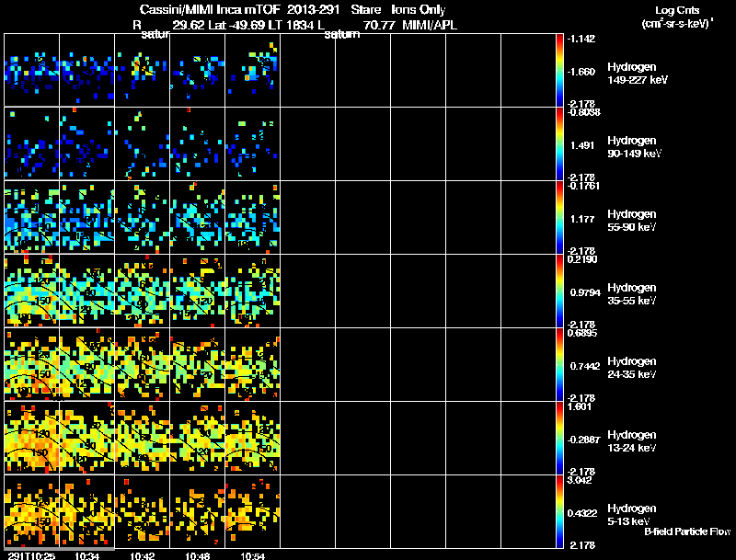The image size is (736, 560).
Task: Select the 'Hydrogen 24-35 keV' label
Action: click(x=632, y=368)
